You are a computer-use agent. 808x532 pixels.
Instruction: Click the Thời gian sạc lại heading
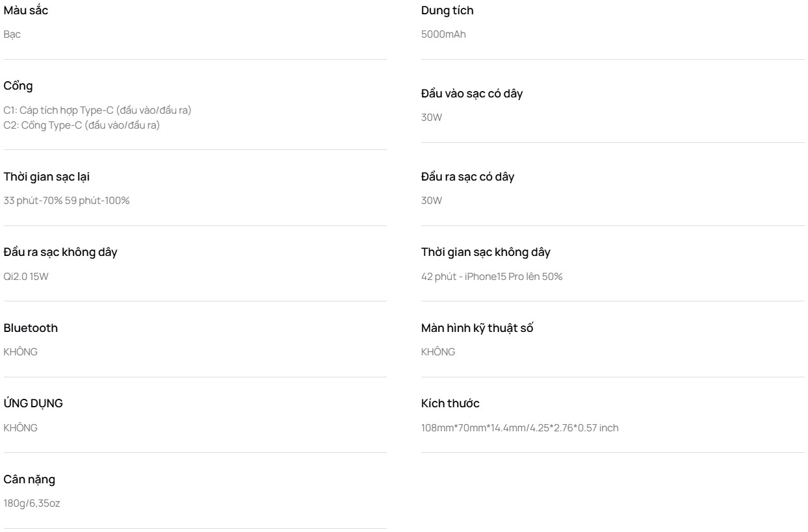tap(52, 177)
